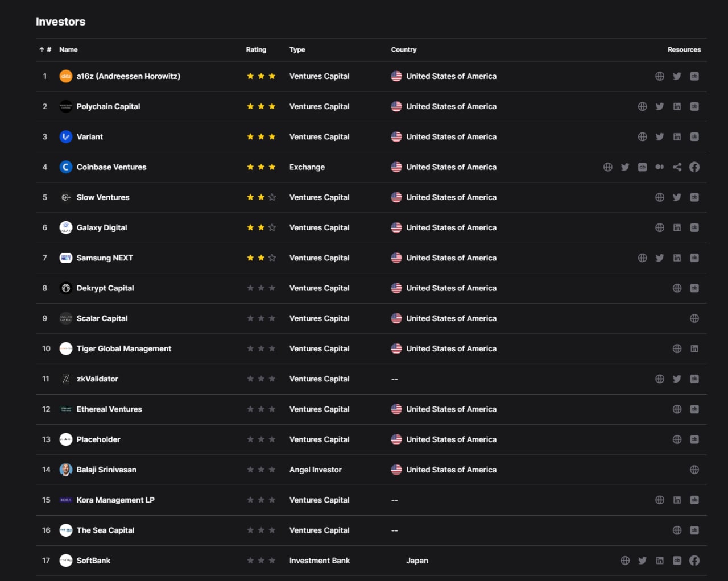Click 'Exchange' type in Coinbase row

[x=307, y=167]
